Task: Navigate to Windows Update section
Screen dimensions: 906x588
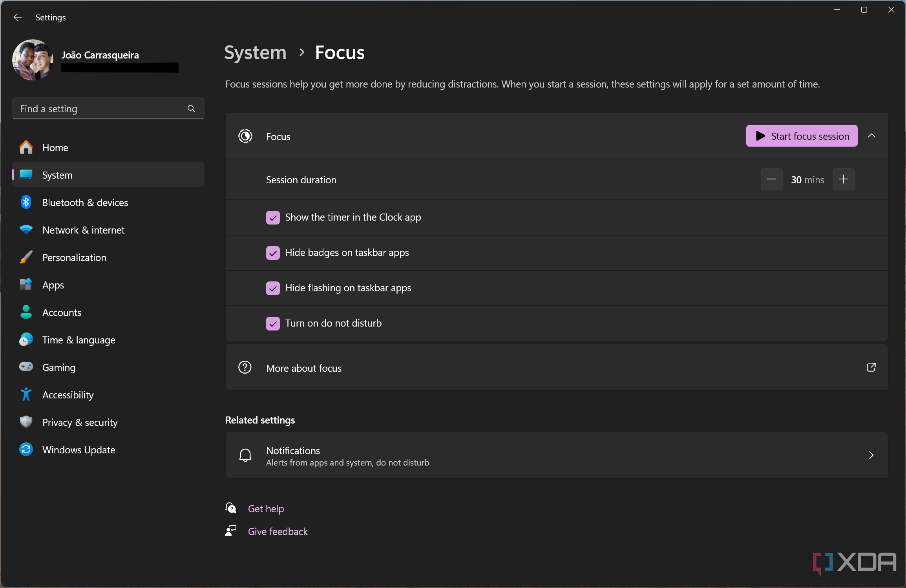Action: [x=79, y=449]
